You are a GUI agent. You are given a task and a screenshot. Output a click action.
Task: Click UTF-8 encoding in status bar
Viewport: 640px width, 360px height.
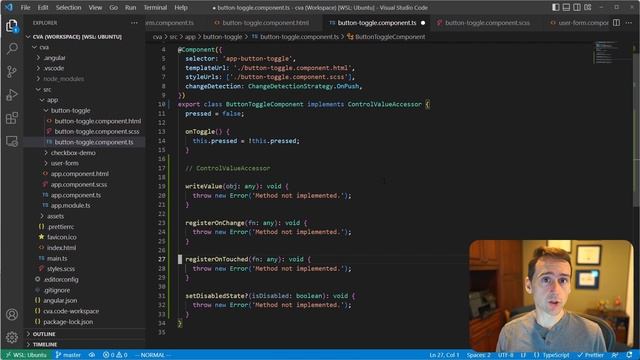(x=505, y=355)
